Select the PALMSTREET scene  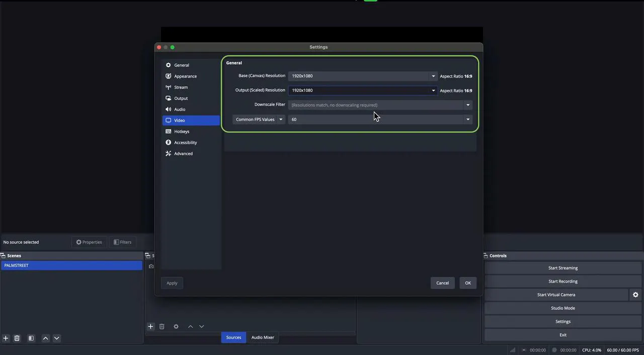[71, 265]
